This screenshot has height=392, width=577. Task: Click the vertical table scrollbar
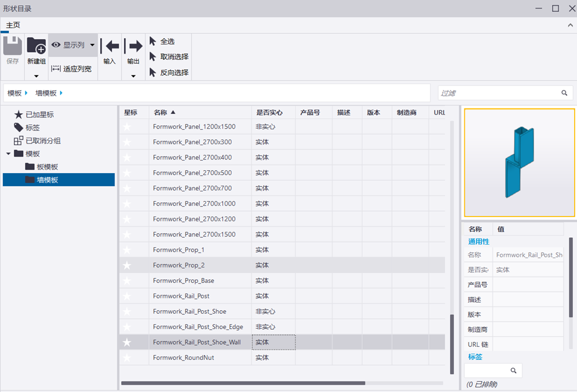452,344
